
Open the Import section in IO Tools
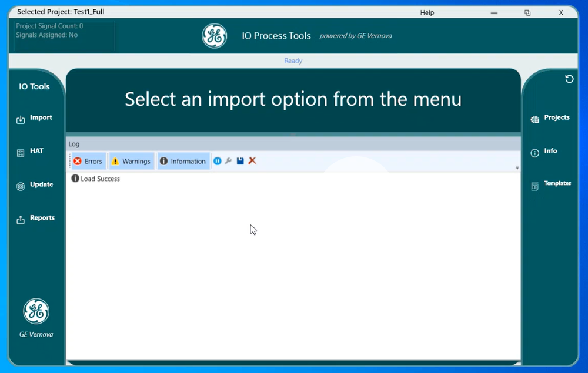point(34,118)
